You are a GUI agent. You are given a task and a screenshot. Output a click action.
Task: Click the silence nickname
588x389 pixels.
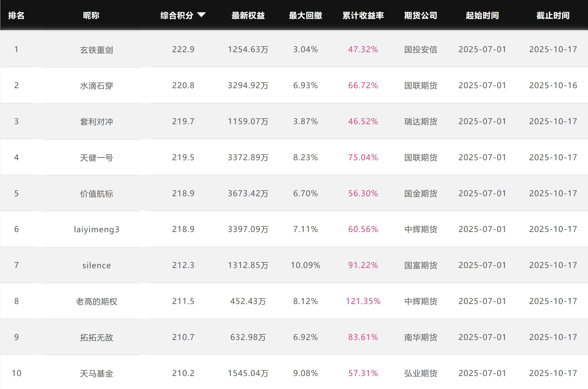[97, 265]
